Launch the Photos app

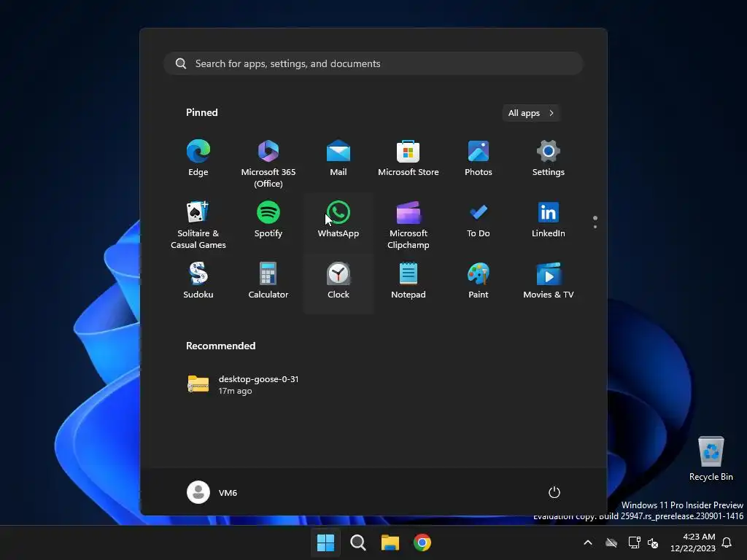click(479, 158)
